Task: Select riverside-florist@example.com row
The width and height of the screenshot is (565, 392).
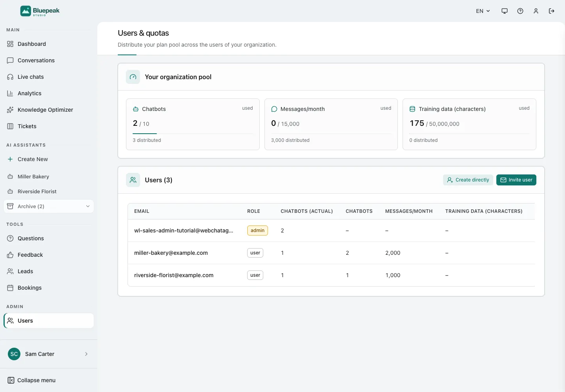Action: tap(331, 275)
